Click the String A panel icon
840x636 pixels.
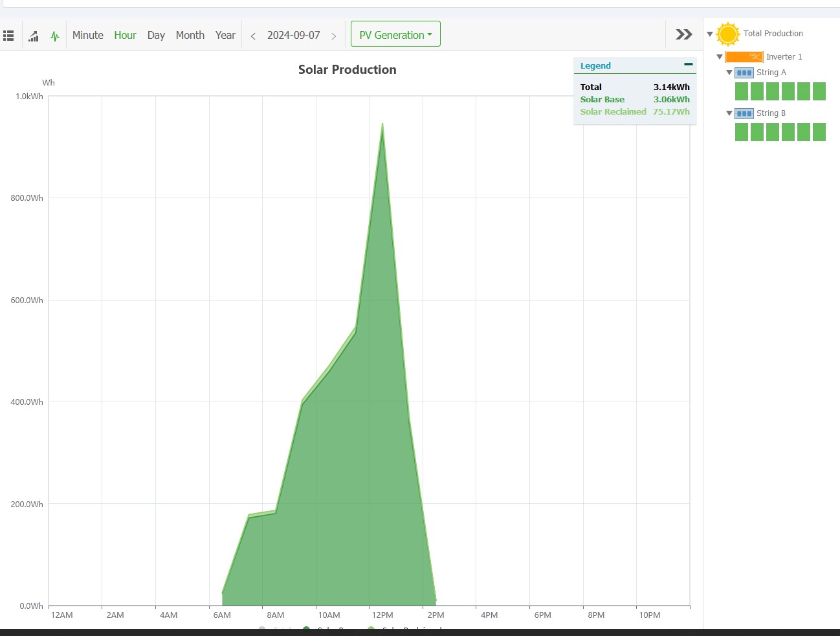pos(744,73)
